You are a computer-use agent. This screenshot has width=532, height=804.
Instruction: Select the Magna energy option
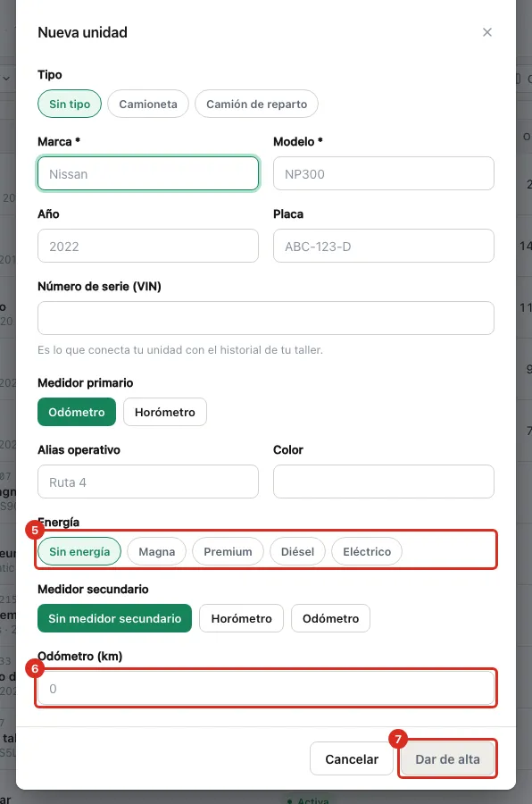click(157, 552)
